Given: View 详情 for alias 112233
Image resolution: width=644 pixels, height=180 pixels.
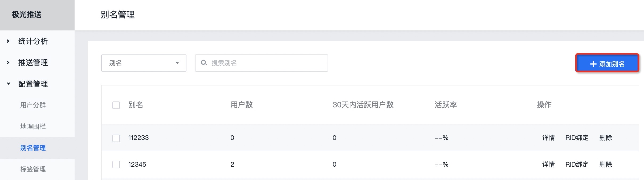Looking at the screenshot, I should pyautogui.click(x=549, y=138).
